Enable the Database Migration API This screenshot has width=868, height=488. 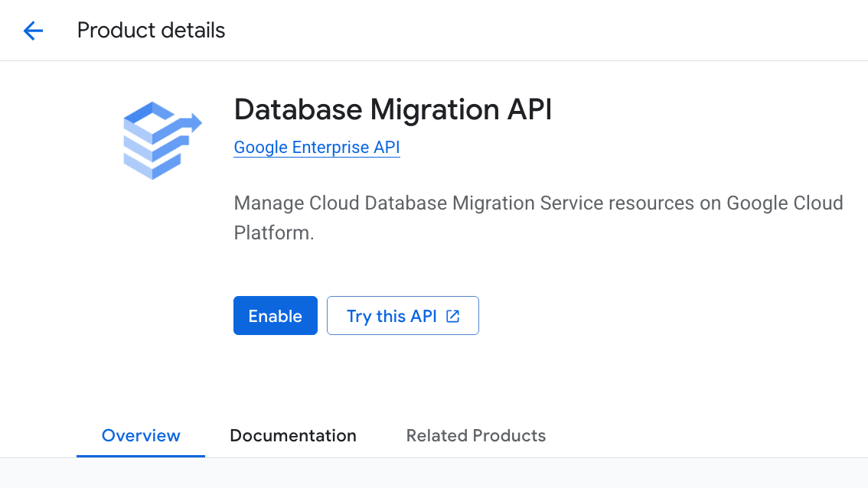click(275, 316)
